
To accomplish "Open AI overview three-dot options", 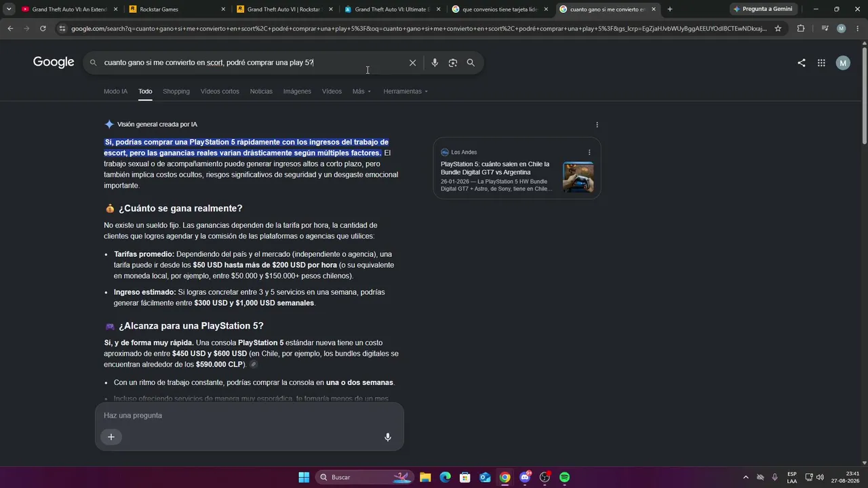I will coord(597,125).
